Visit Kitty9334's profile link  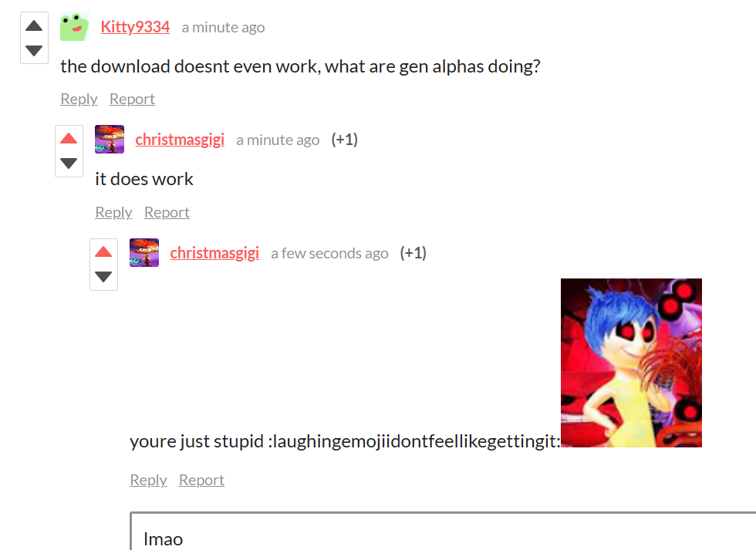tap(135, 27)
